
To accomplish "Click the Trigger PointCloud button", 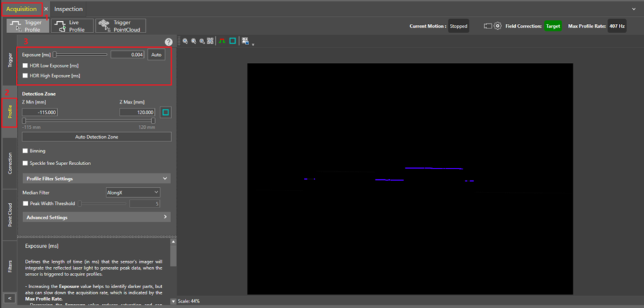I will pyautogui.click(x=120, y=26).
